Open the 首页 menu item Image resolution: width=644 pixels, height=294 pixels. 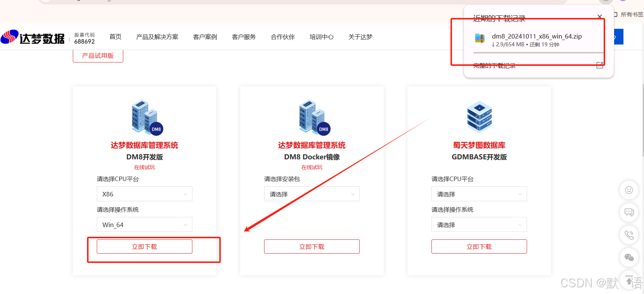click(x=115, y=37)
